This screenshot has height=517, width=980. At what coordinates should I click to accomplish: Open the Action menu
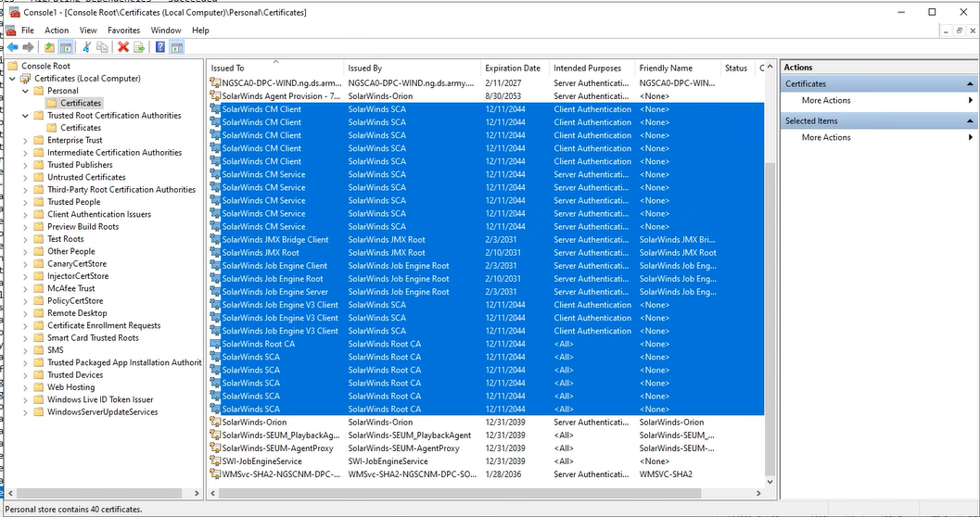tap(57, 30)
